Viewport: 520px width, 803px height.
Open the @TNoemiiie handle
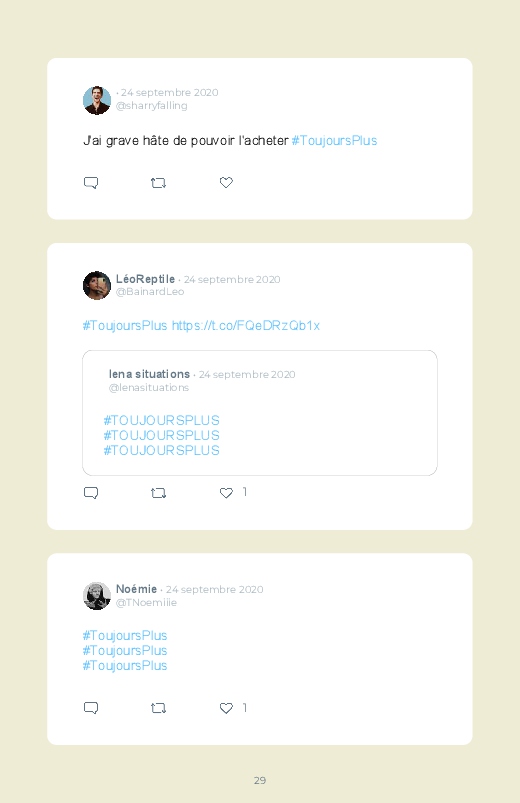[146, 603]
